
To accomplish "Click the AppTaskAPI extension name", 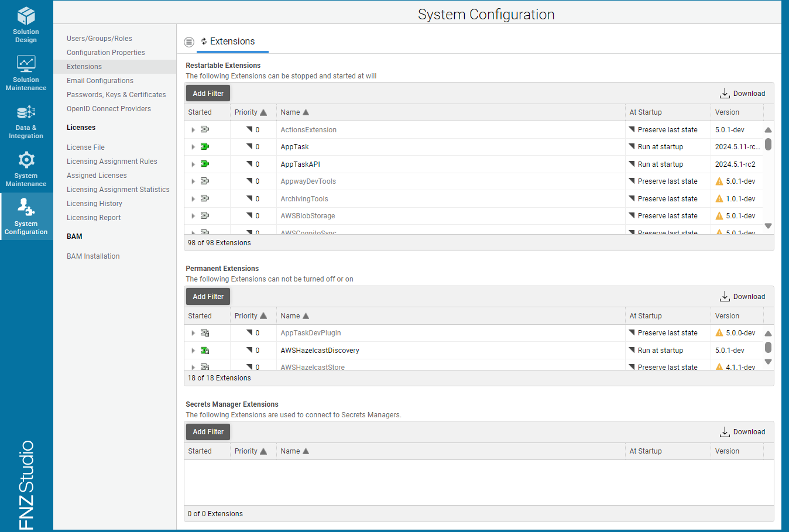I will (x=300, y=164).
